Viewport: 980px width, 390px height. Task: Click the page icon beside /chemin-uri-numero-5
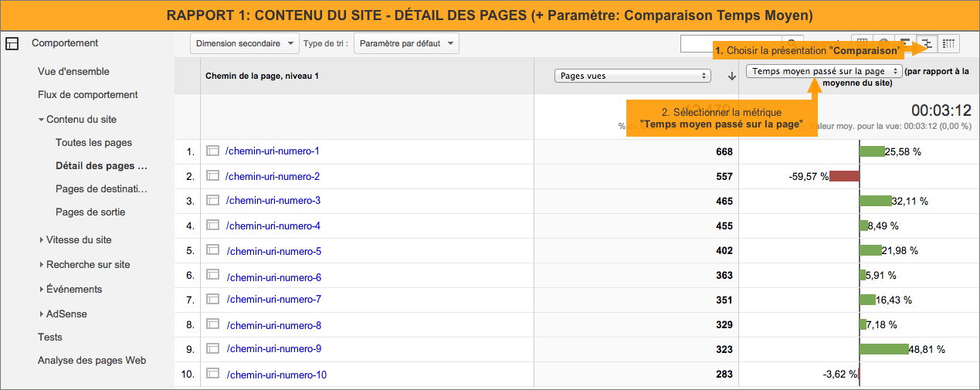click(x=213, y=251)
